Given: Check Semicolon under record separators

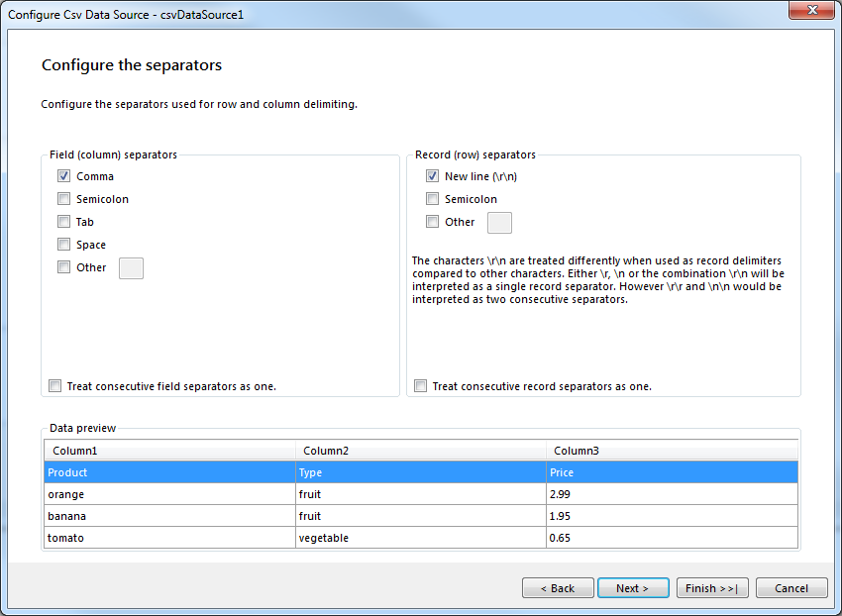Looking at the screenshot, I should pyautogui.click(x=432, y=198).
